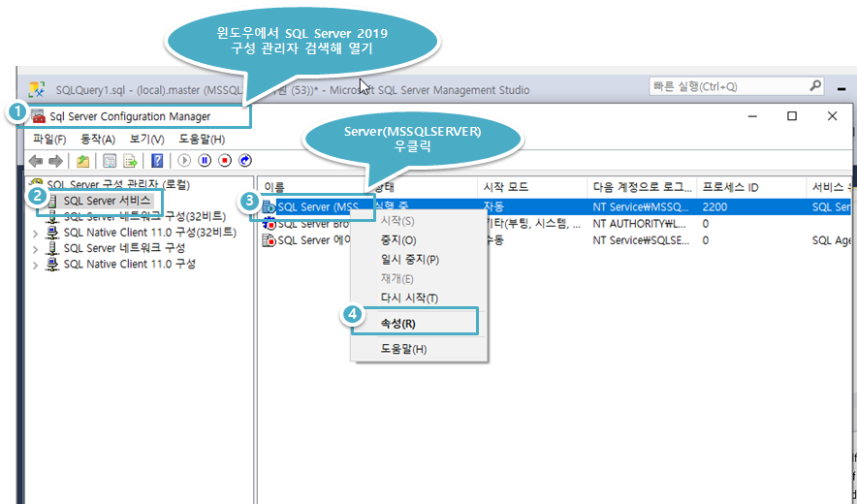This screenshot has width=857, height=504.
Task: Click the 빠른 실행(Ctrl+Q) search box
Action: click(x=737, y=86)
